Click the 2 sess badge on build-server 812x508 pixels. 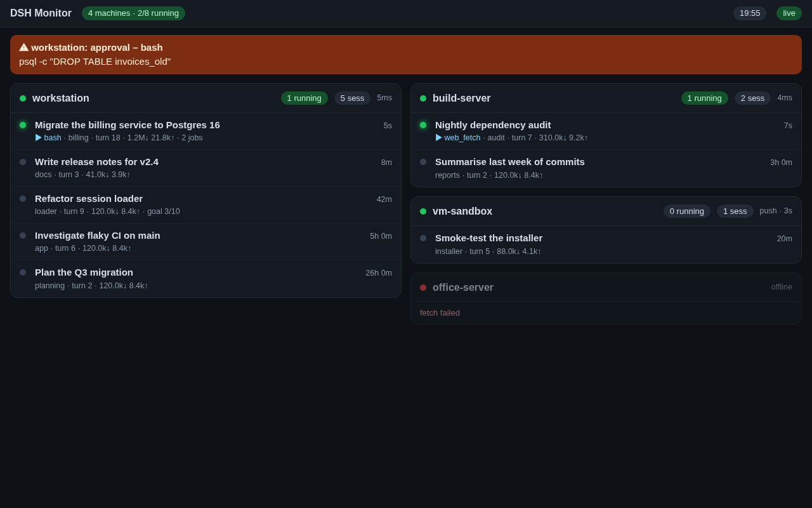tap(752, 98)
